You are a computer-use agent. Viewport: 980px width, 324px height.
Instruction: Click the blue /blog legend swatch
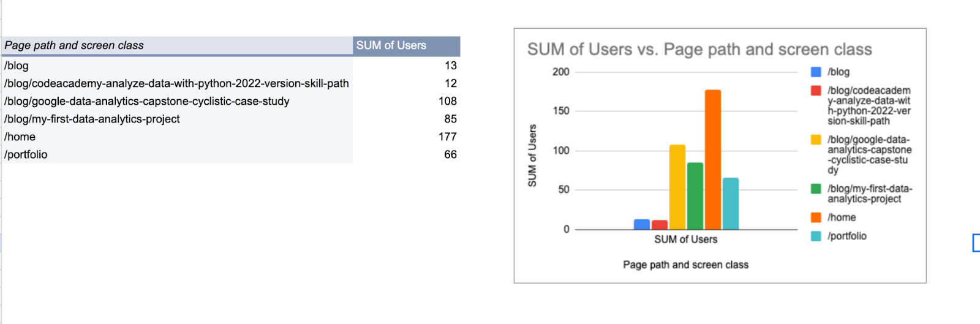816,72
